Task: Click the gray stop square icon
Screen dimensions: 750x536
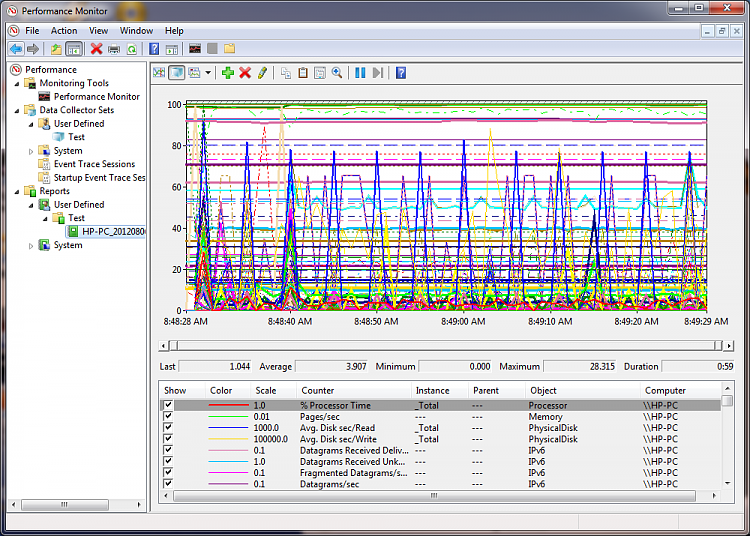Action: coord(212,48)
